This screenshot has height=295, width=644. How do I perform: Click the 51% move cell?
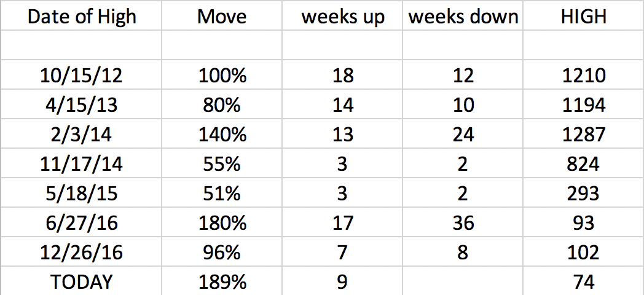tap(222, 194)
